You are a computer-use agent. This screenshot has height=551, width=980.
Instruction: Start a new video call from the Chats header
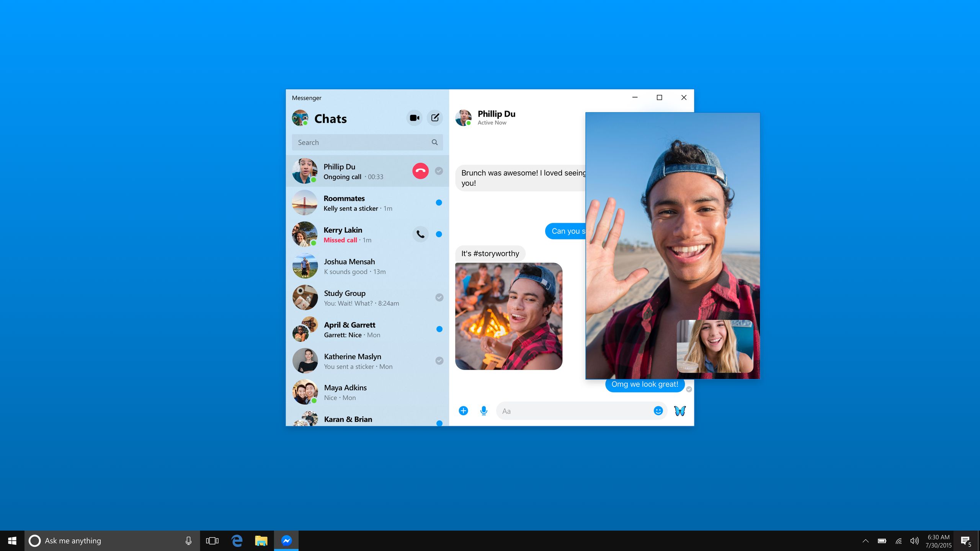coord(414,118)
